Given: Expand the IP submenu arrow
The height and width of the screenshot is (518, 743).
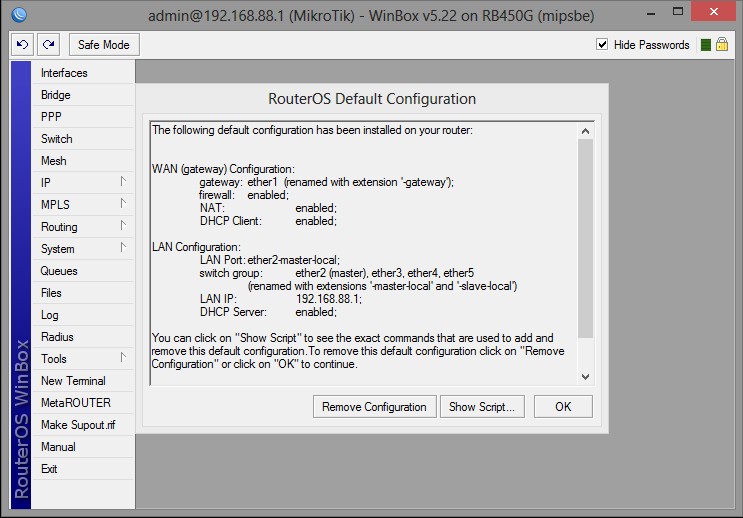Looking at the screenshot, I should (x=123, y=182).
